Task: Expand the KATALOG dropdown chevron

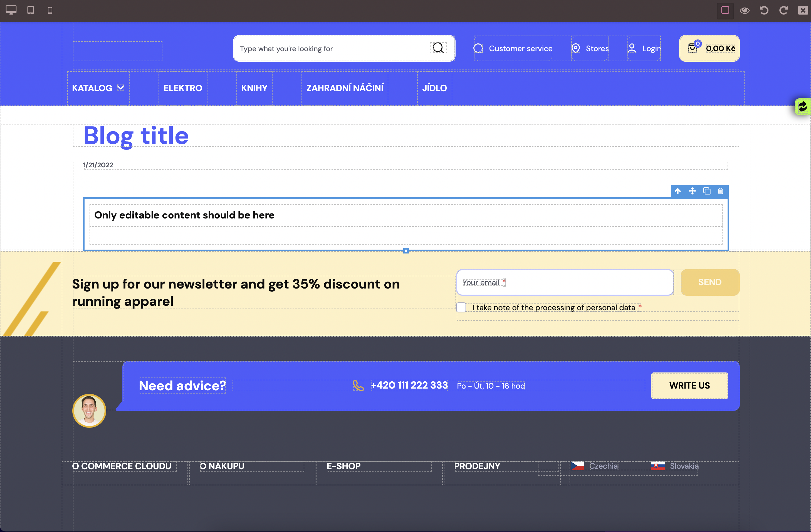Action: tap(121, 88)
